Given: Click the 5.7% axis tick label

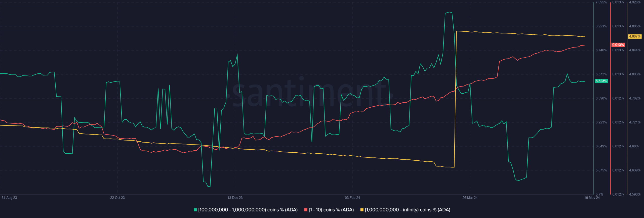Looking at the screenshot, I should tap(599, 194).
